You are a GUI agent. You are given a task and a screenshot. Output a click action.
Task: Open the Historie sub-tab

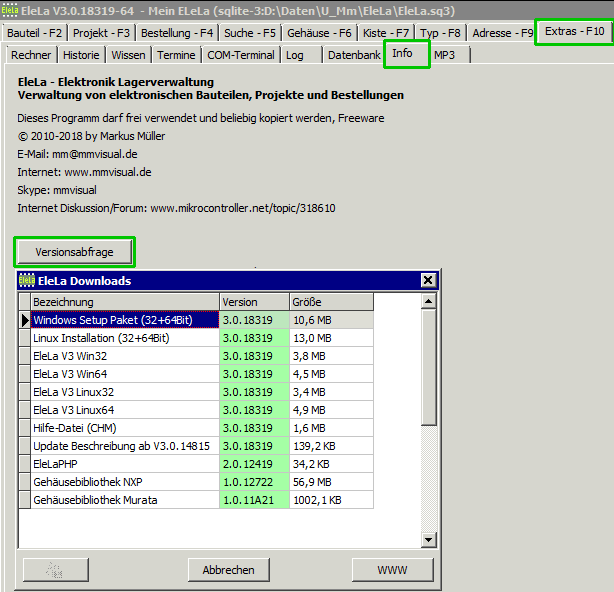81,55
